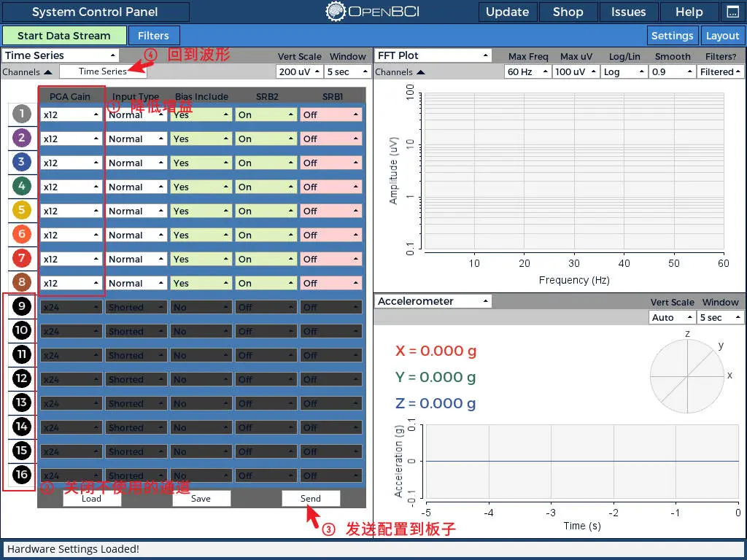Viewport: 747px width, 560px height.
Task: Toggle channel 8 Bias Include Yes setting
Action: pyautogui.click(x=201, y=284)
